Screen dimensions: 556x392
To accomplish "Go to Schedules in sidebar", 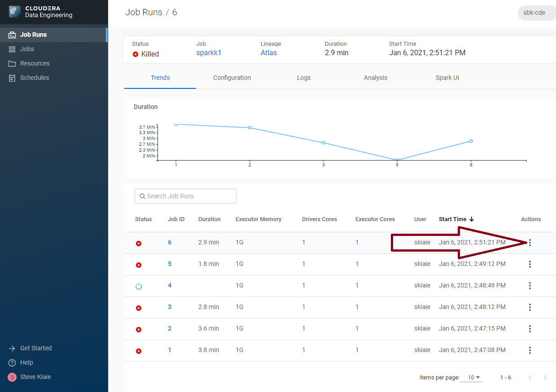I will 35,78.
